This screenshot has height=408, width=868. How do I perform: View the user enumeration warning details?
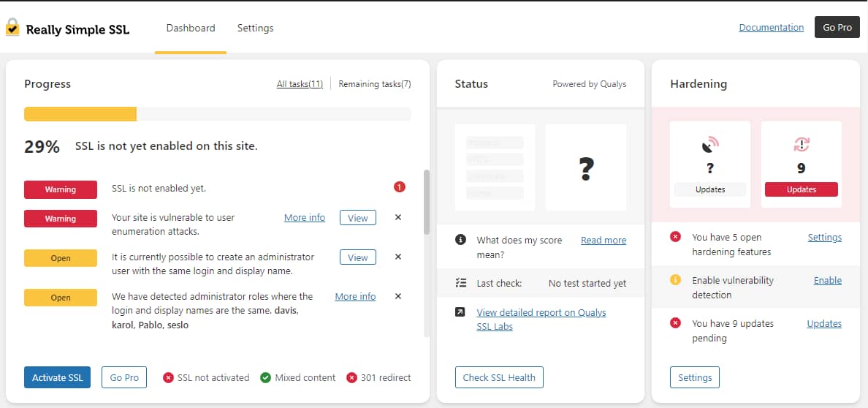pyautogui.click(x=358, y=217)
